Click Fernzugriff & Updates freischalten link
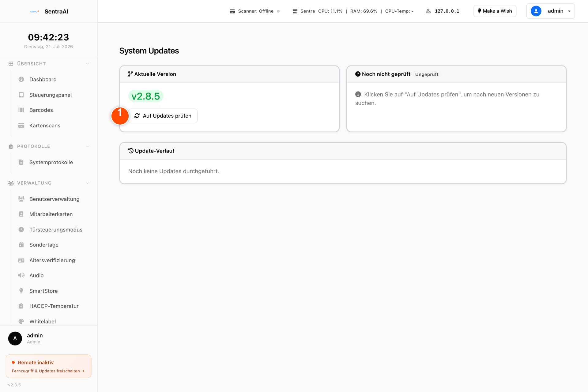Screen dimensions: 588x392 48,371
